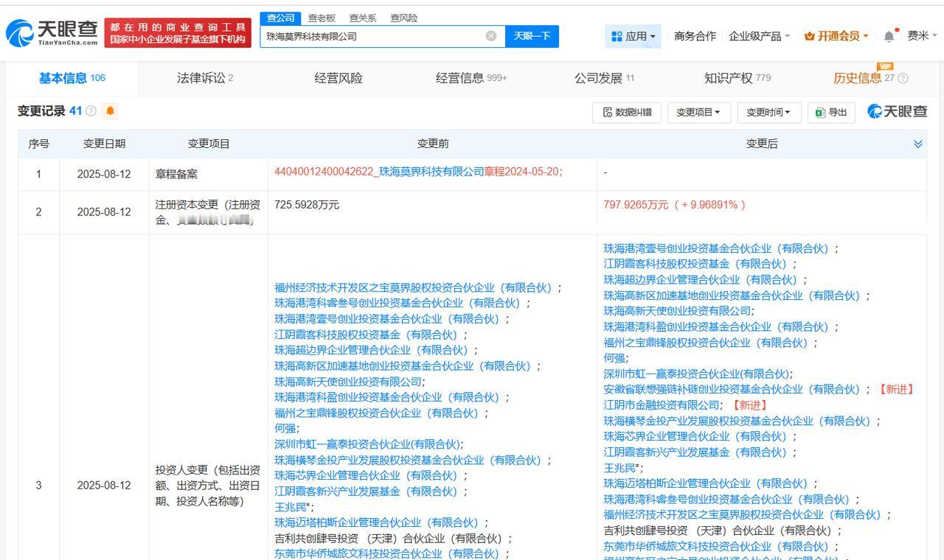The image size is (944, 560).
Task: Click the 数据纠错 button
Action: (x=627, y=112)
